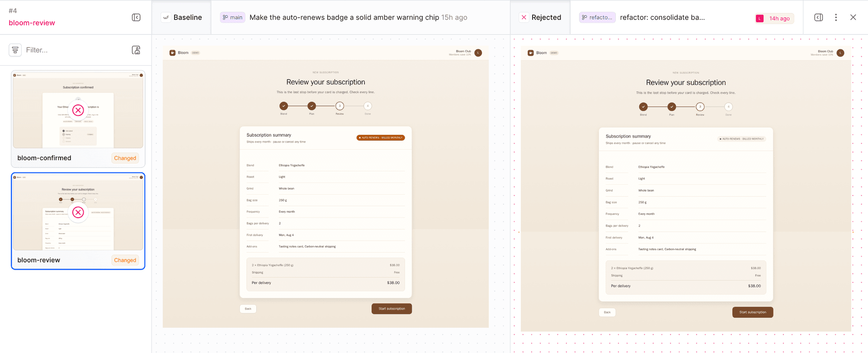Click user avatar in rejected screenshot
Viewport: 868px width, 353px height.
pyautogui.click(x=840, y=53)
